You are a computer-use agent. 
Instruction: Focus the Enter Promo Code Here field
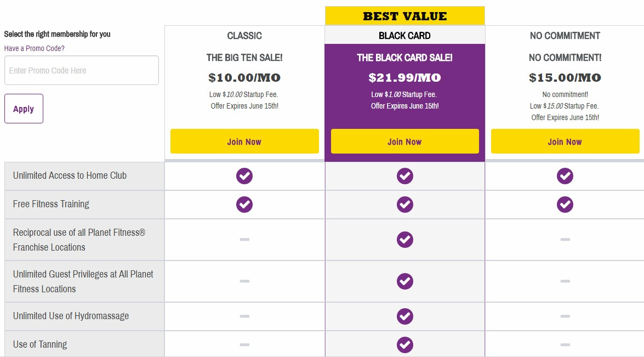point(82,70)
